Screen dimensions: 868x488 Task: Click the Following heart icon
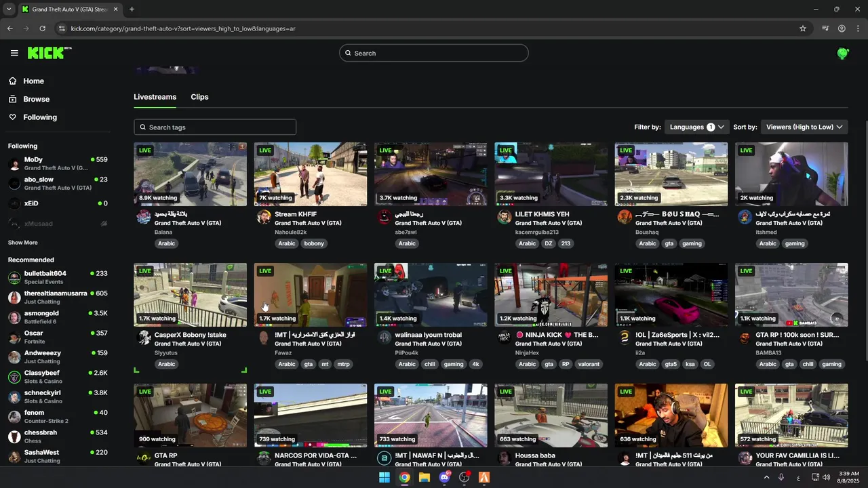(x=13, y=117)
